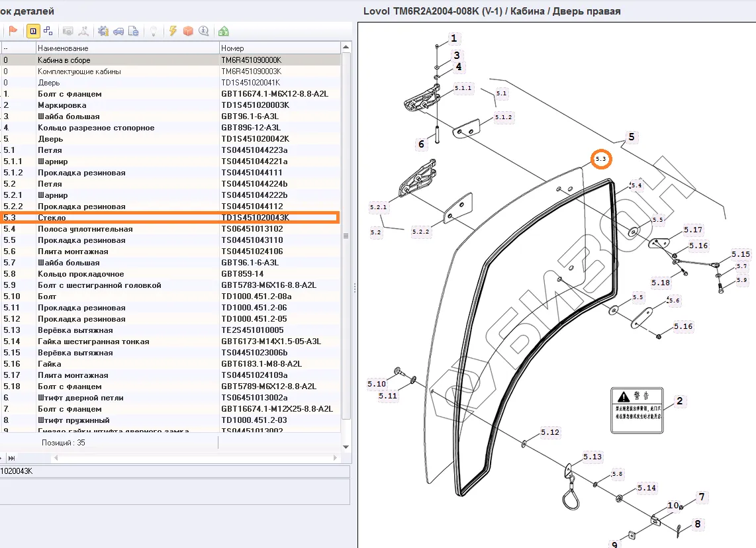Viewport: 756px width, 548px height.
Task: Click the orange 3D box icon
Action: 188,31
